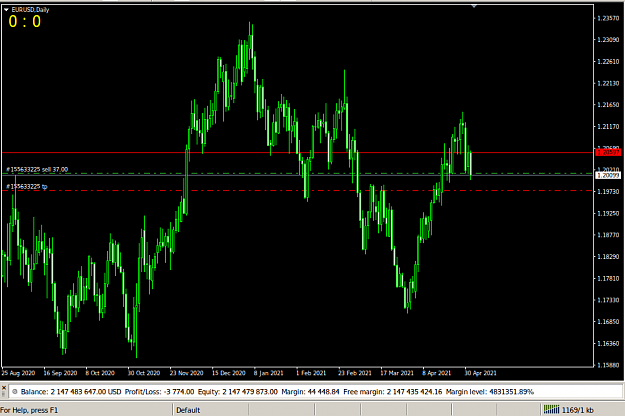Screen dimensions: 625x416
Task: Click the Profit/Loss -3 774.00 value
Action: tap(179, 392)
